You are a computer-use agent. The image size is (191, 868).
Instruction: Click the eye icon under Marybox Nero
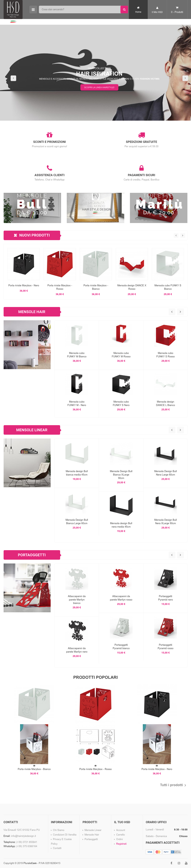click(x=157, y=766)
